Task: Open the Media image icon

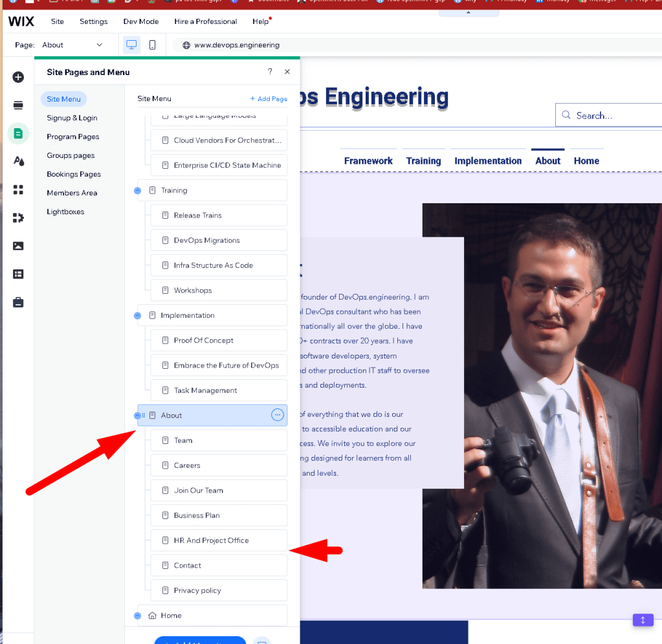Action: pyautogui.click(x=18, y=246)
